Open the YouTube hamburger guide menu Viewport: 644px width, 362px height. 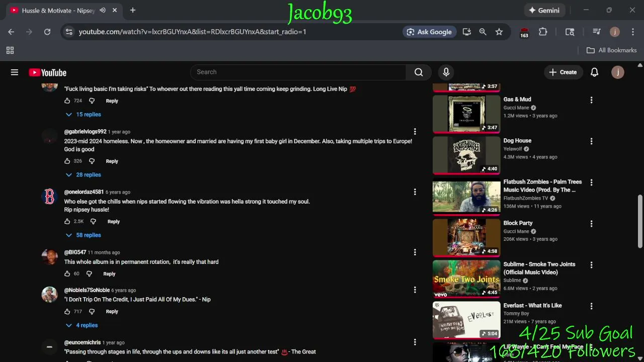tap(15, 72)
